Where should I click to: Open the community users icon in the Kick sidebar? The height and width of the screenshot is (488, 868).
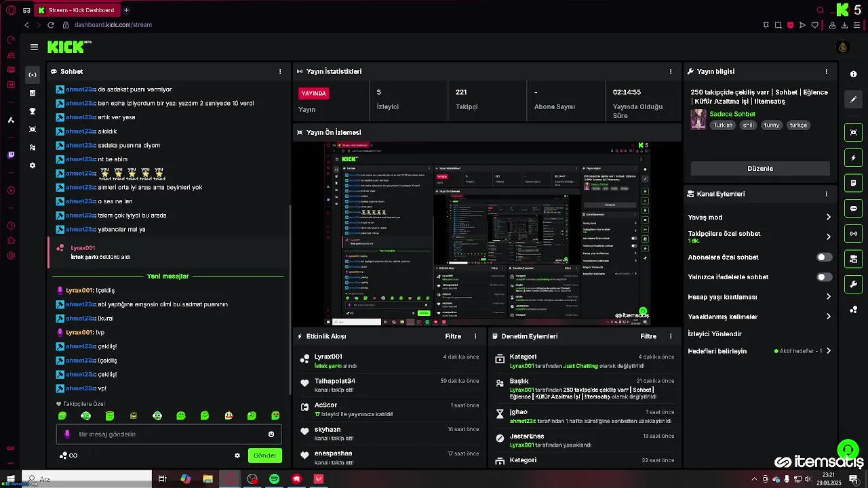tap(32, 147)
